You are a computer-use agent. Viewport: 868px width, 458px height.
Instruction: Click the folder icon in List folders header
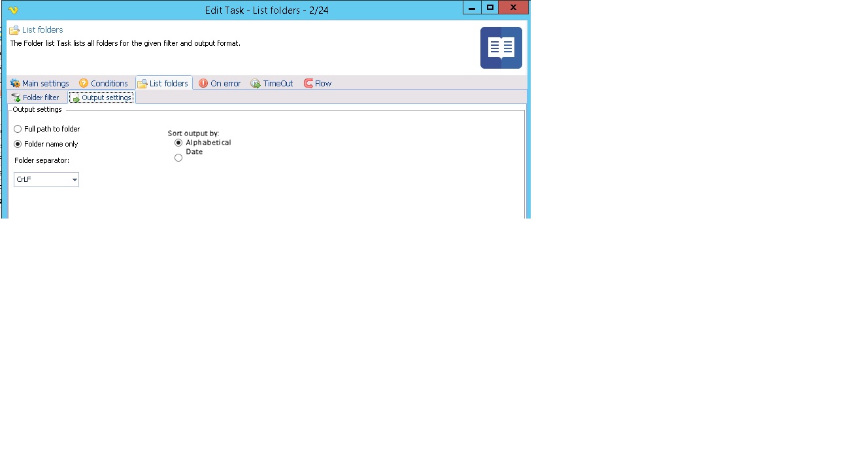coord(14,30)
